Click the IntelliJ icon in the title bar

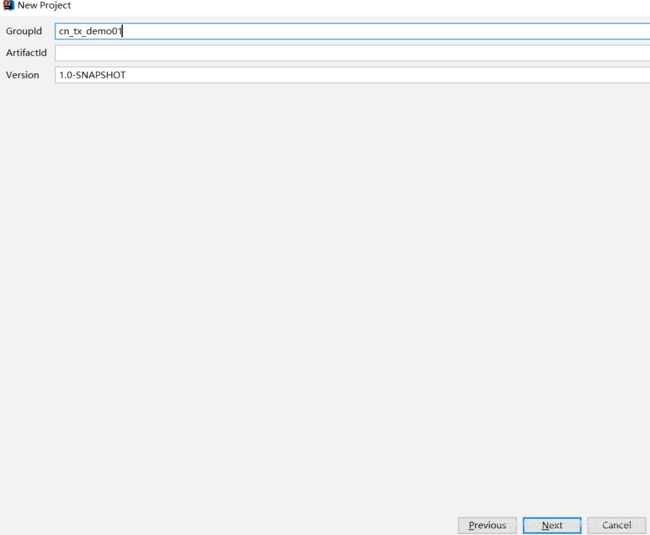click(x=8, y=5)
